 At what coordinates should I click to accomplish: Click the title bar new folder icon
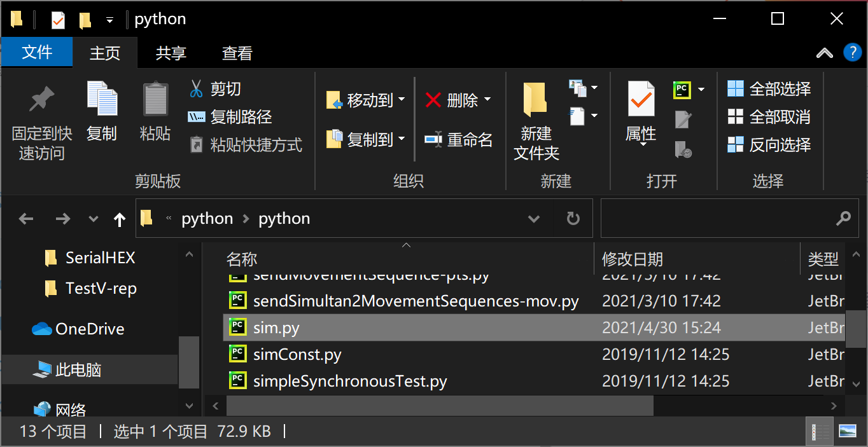coord(85,20)
